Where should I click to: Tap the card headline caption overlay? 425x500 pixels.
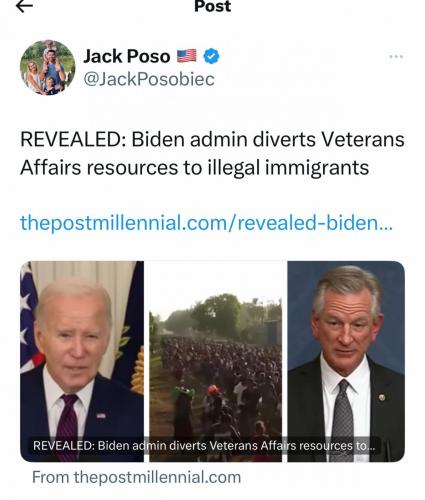pyautogui.click(x=204, y=446)
